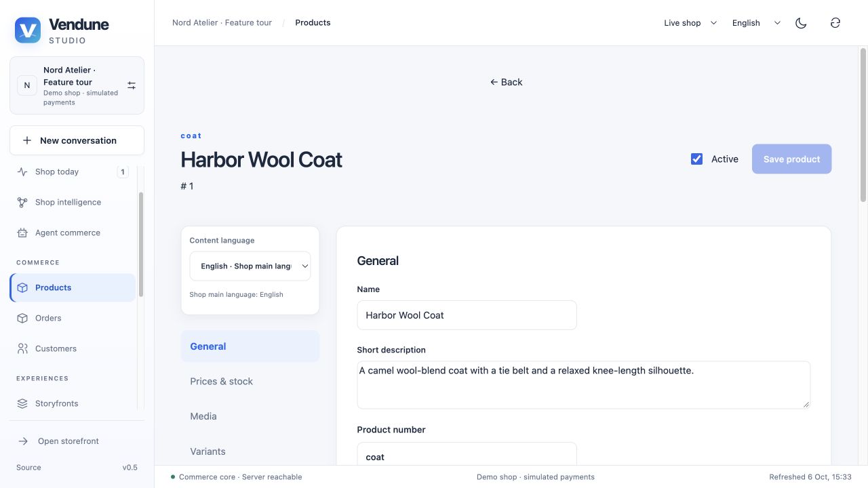Click the Shop today pulse icon

coord(22,172)
